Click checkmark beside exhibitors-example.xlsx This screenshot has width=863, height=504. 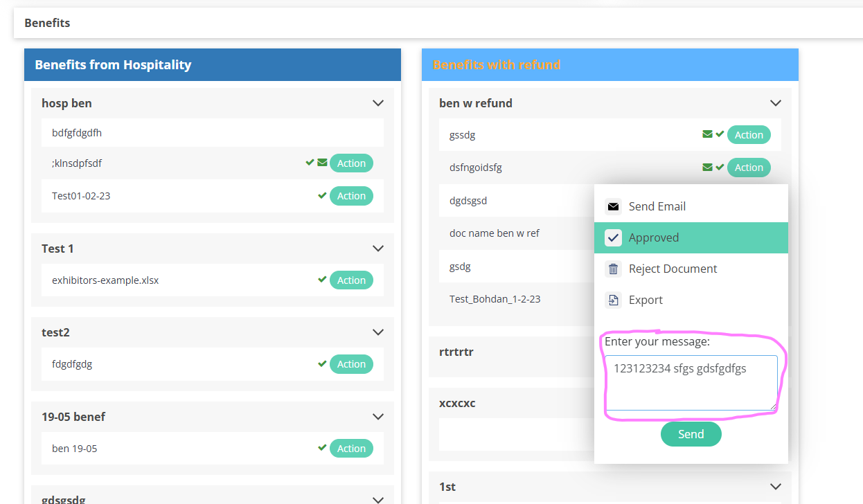pyautogui.click(x=322, y=280)
